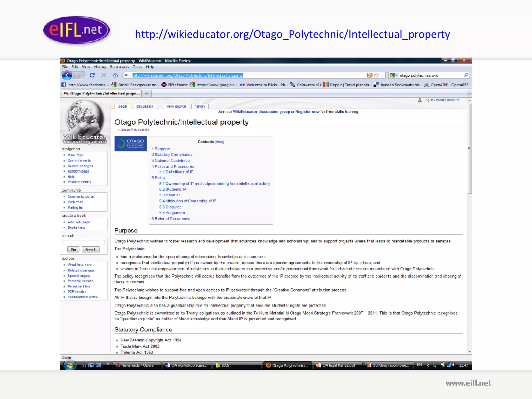Switch to OA workshop agenda taskbar item
Screen dimensions: 532x399
(187, 365)
